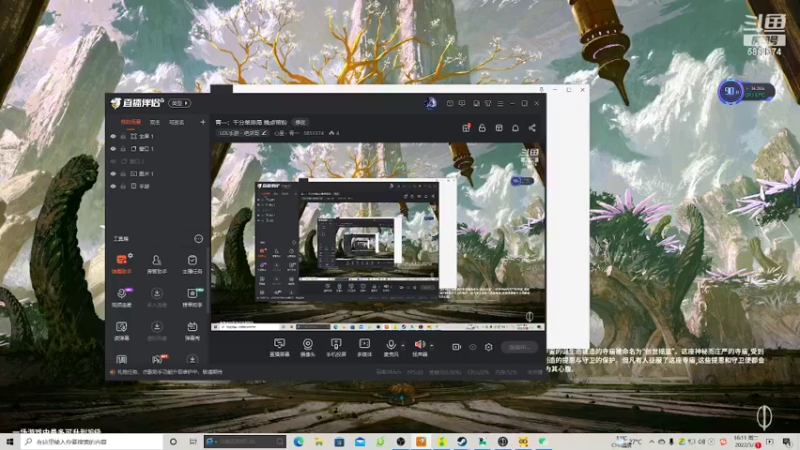Hide the 窗口 1 source via its eye
The width and height of the screenshot is (800, 450).
(113, 148)
